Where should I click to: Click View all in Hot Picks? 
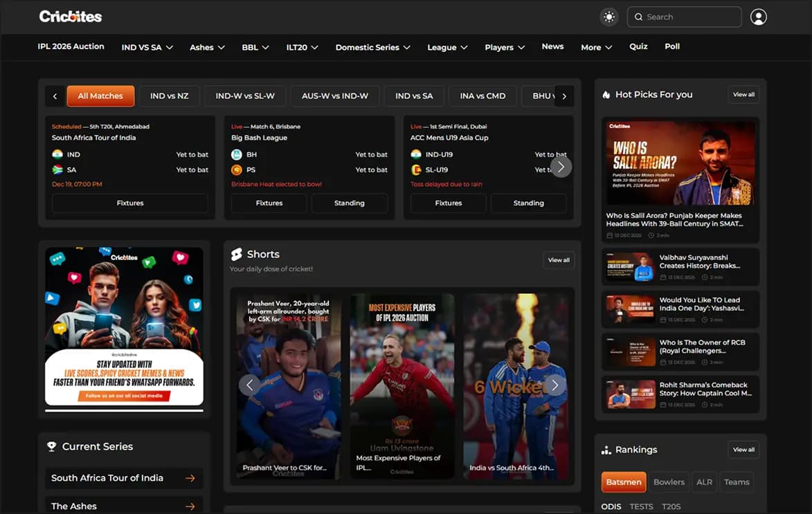(743, 95)
